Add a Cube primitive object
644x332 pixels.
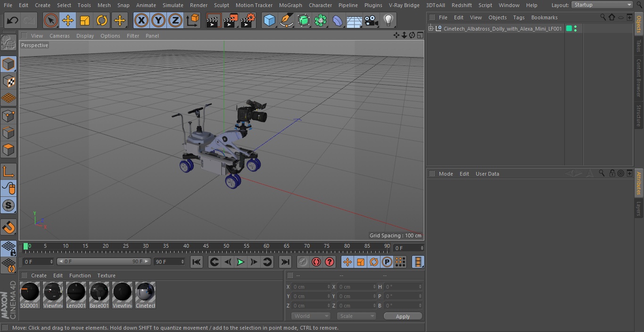(x=269, y=20)
